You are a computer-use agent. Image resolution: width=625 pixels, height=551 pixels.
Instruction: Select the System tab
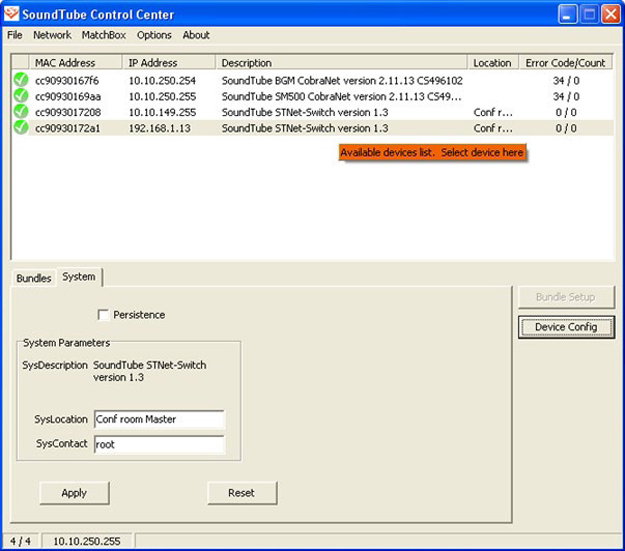pos(79,277)
